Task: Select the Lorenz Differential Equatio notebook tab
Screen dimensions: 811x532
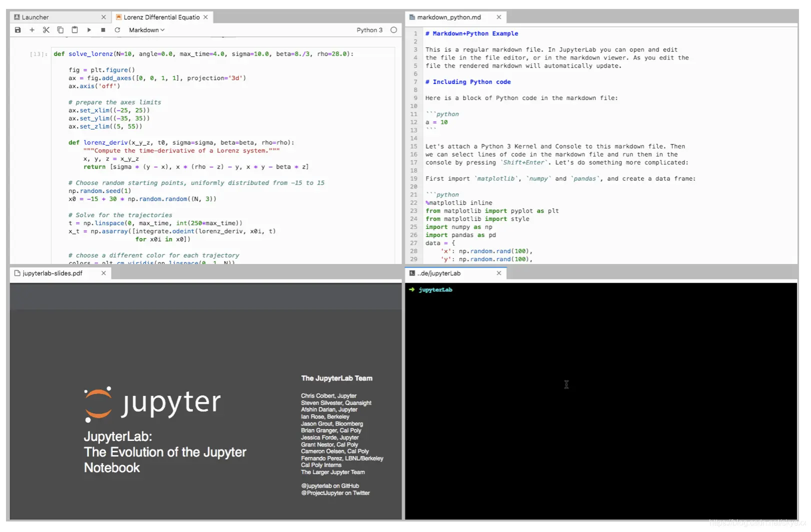Action: click(162, 17)
